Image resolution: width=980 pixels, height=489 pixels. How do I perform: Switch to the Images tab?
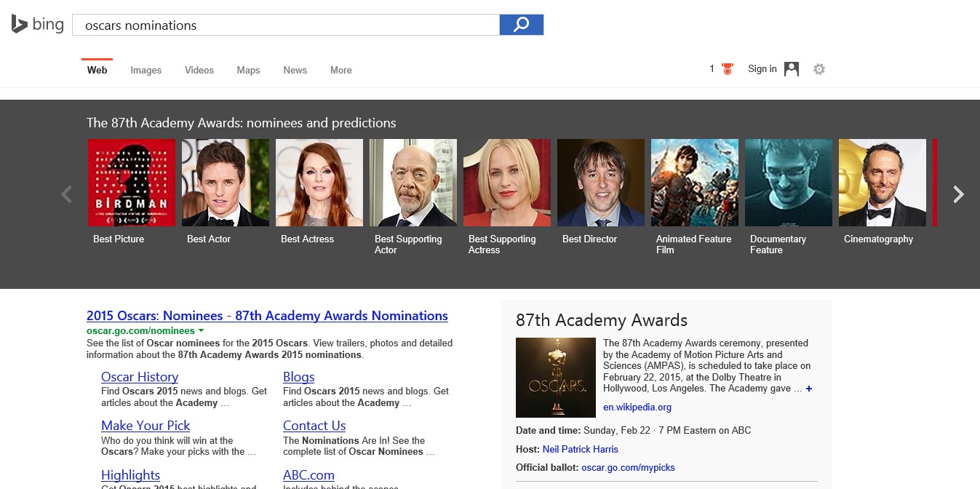[x=146, y=70]
